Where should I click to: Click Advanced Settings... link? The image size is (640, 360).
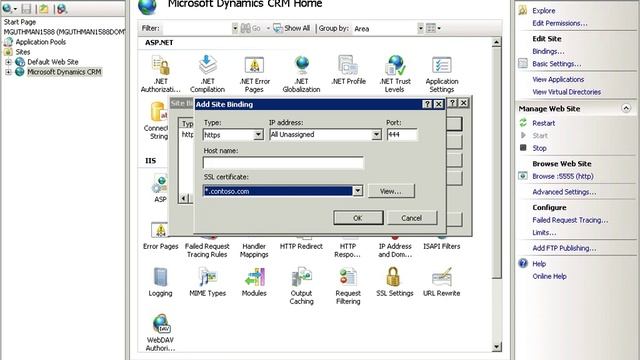click(564, 192)
